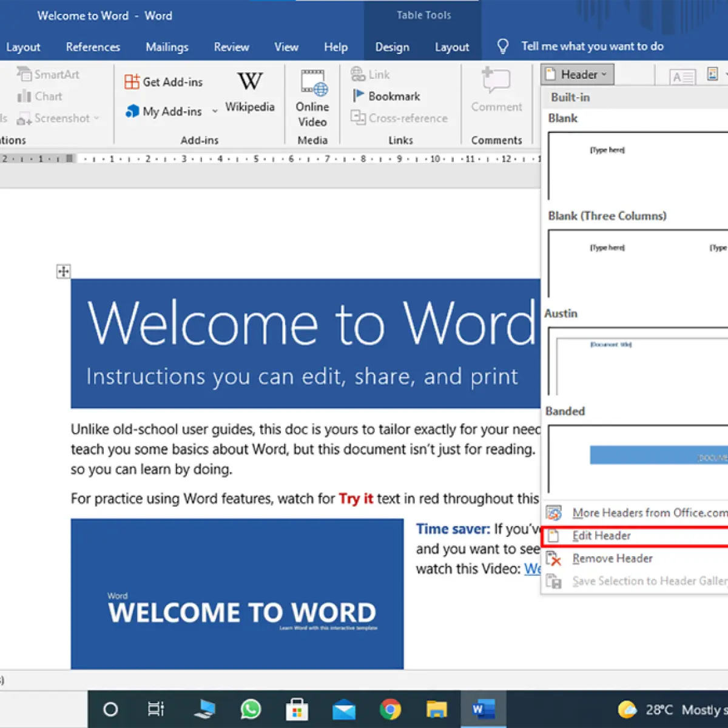Insert a SmartArt graphic
Screen dimensions: 728x728
(x=49, y=74)
